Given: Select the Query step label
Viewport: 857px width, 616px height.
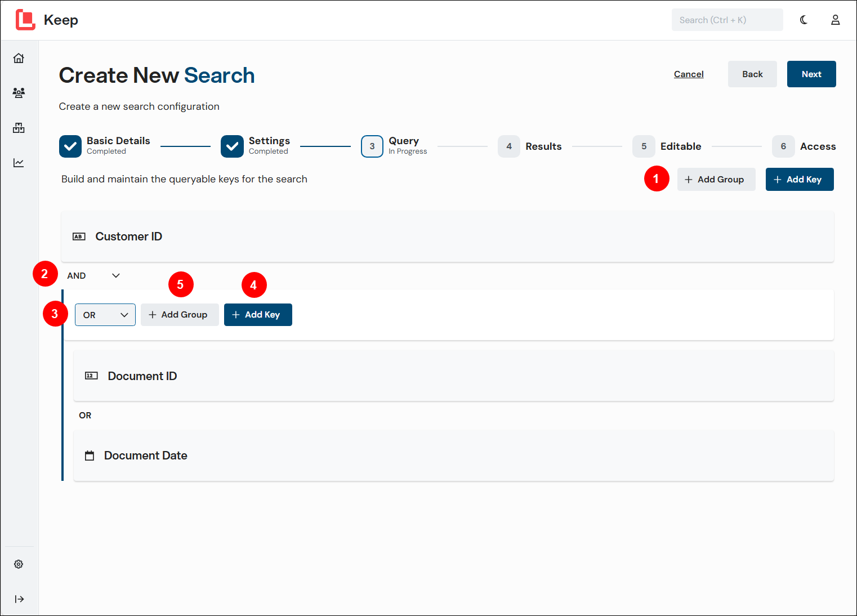Looking at the screenshot, I should [404, 141].
